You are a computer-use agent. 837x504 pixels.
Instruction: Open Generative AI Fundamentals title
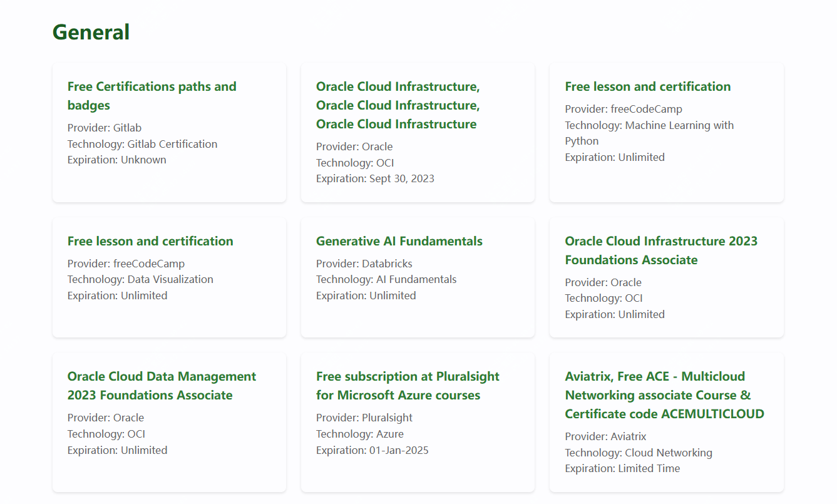[399, 241]
